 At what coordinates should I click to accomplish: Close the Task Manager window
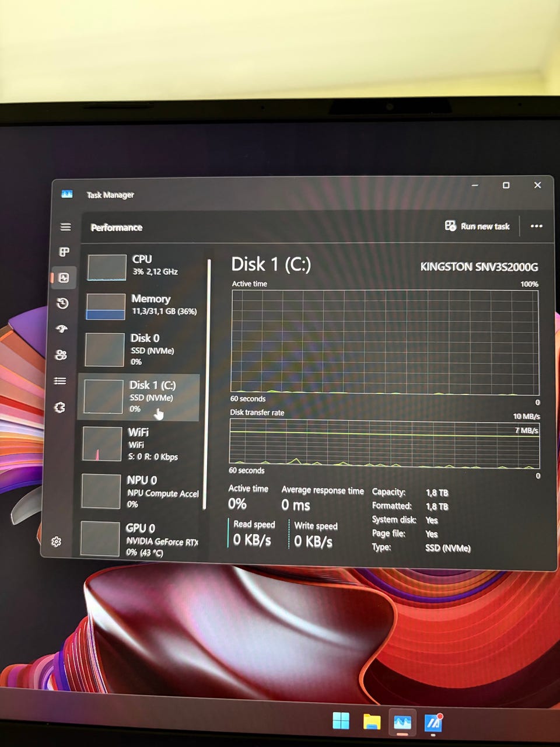click(538, 185)
